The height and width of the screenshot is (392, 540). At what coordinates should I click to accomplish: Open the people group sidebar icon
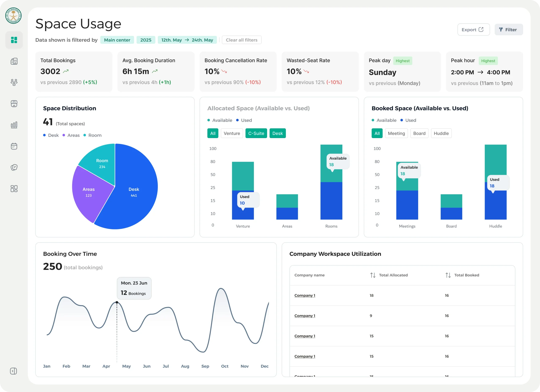tap(14, 82)
